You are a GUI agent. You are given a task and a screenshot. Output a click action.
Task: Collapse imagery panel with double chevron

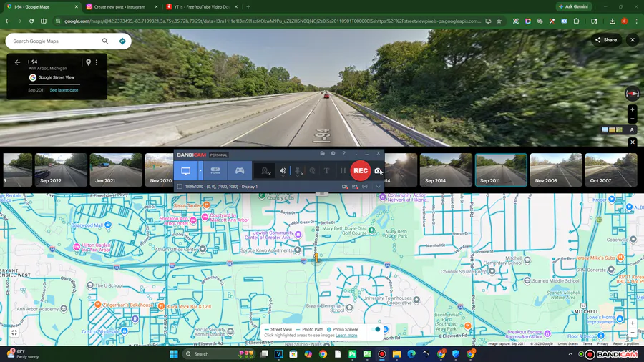(632, 129)
